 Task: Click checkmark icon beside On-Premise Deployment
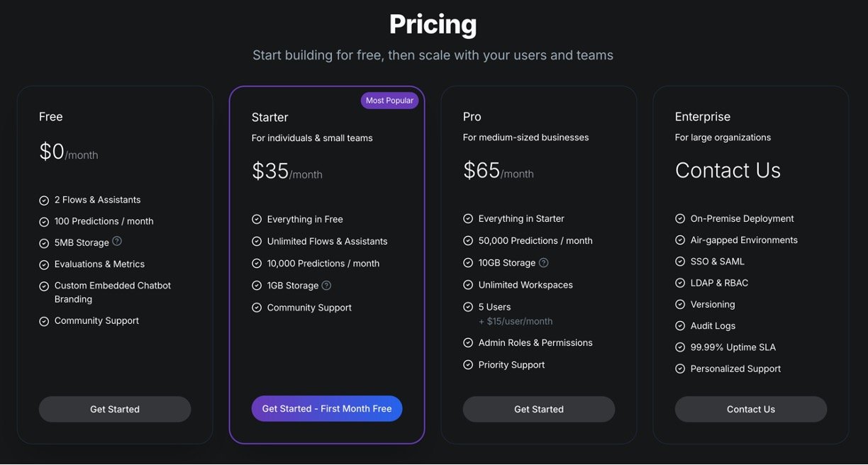[680, 219]
